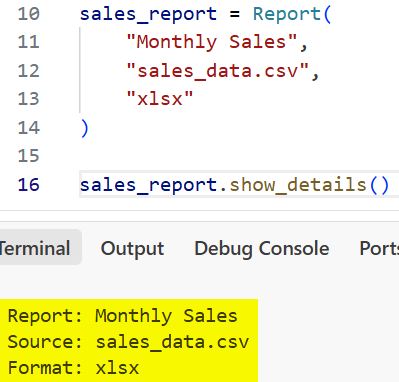Click the Report class name on line 10
Viewport: 399px width, 382px height.
(287, 14)
